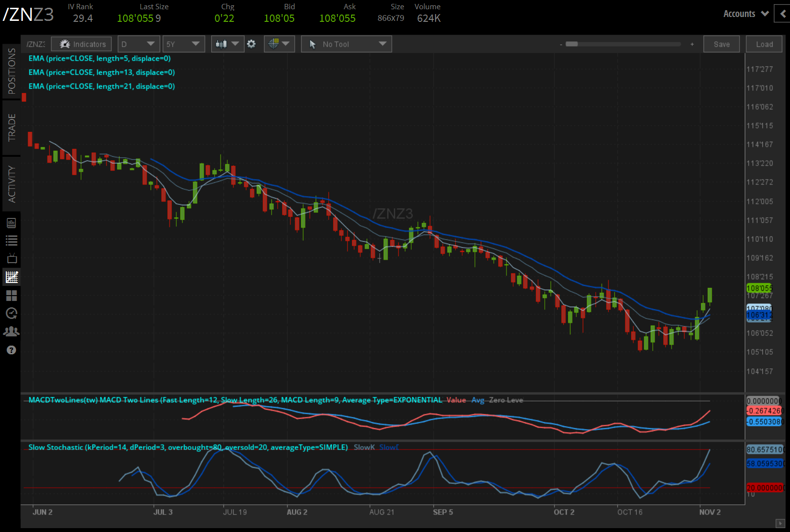Click the clock/history icon in sidebar

(x=11, y=313)
